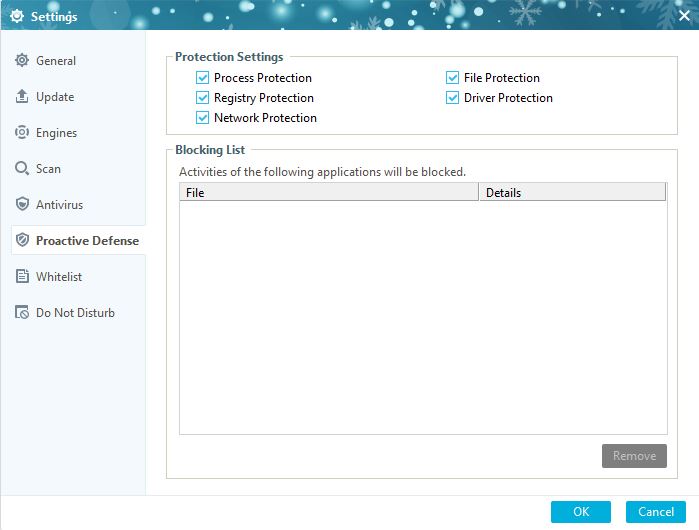Viewport: 699px width, 530px height.
Task: Click the Driver Protection label text
Action: [508, 98]
